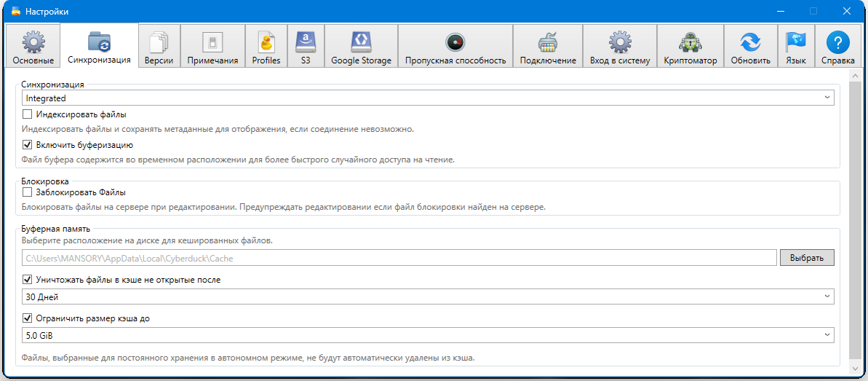Open the Криптоматор robot icon
The image size is (868, 381).
coord(690,42)
